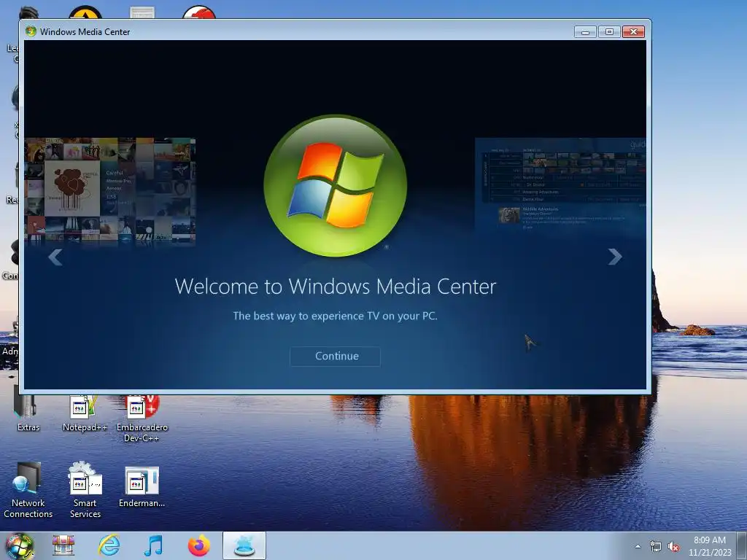Open Embarcadero Dev-C++ desktop shortcut
This screenshot has height=560, width=747.
[x=142, y=418]
